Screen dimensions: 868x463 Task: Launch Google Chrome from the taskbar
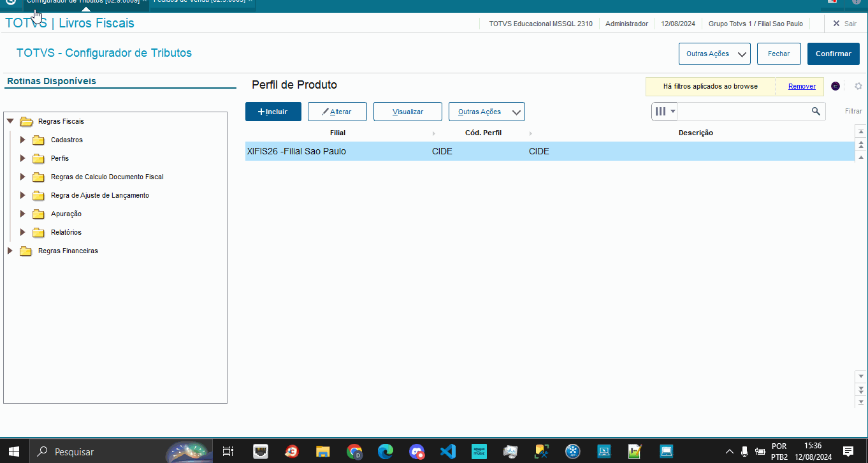(x=354, y=452)
